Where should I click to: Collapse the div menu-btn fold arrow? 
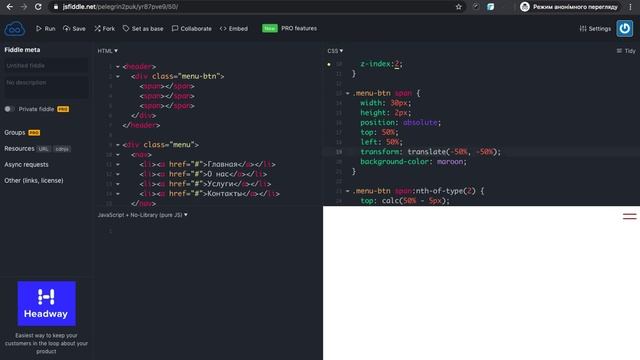[x=118, y=76]
